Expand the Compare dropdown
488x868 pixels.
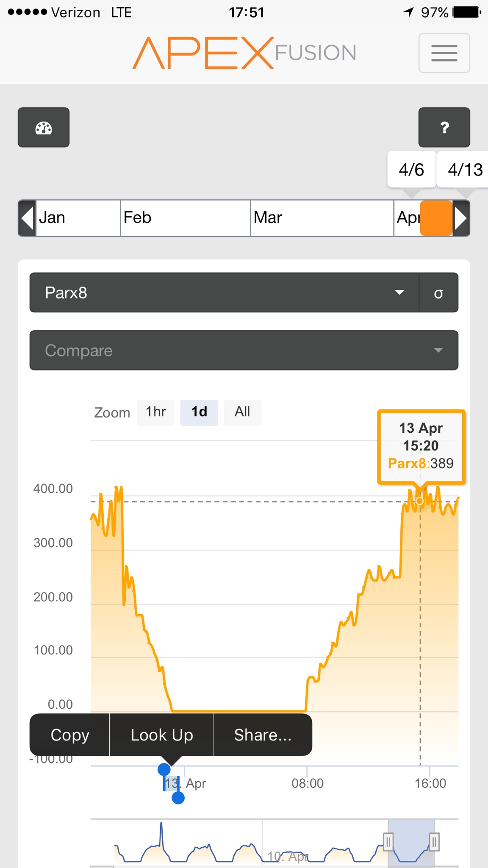[244, 351]
